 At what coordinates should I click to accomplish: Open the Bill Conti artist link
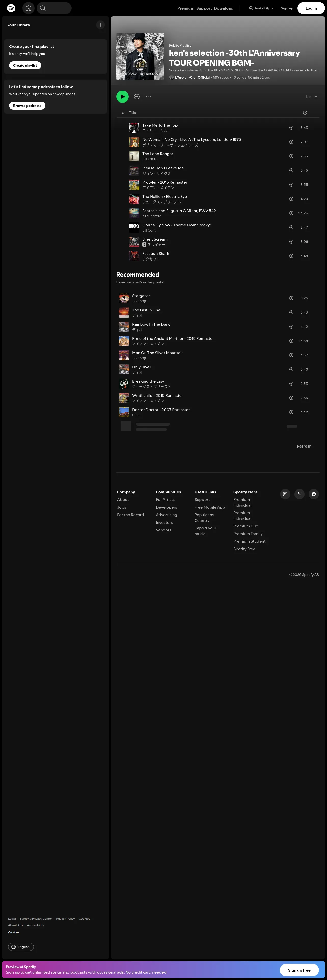tap(149, 230)
